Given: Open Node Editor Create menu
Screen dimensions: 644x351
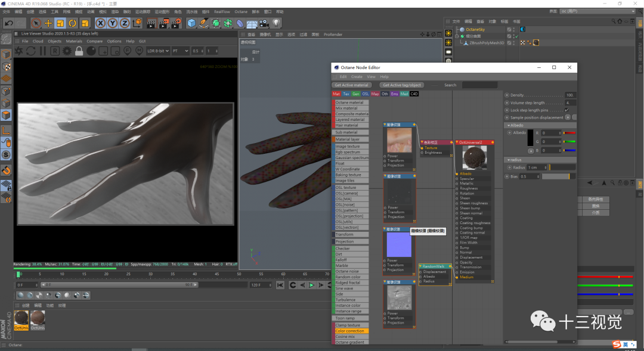Looking at the screenshot, I should [x=357, y=77].
